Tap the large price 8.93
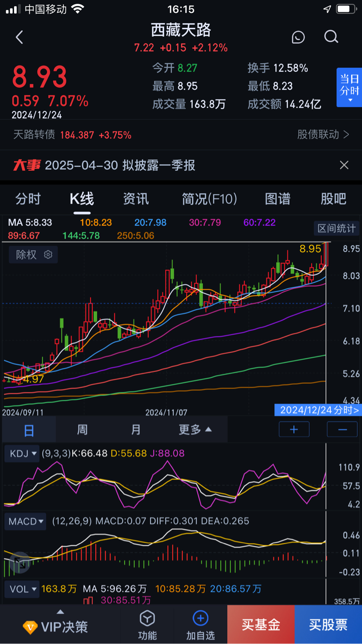The width and height of the screenshot is (362, 644). [x=40, y=77]
